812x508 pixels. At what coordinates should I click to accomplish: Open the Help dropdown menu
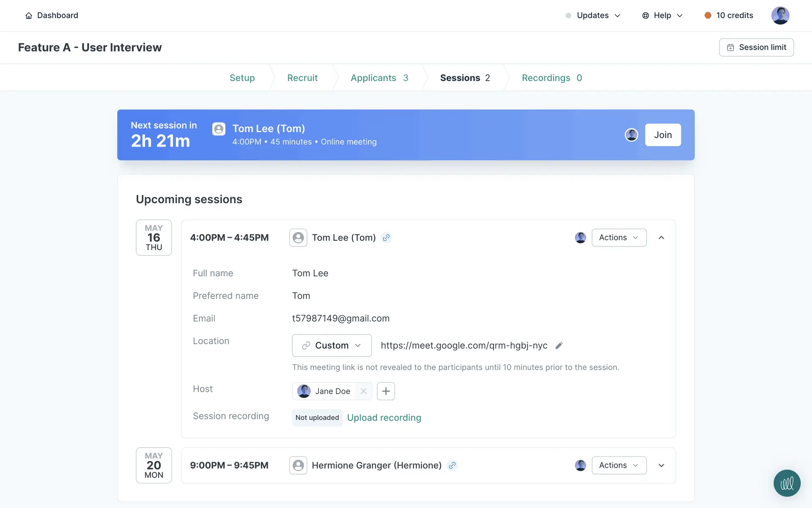click(662, 16)
